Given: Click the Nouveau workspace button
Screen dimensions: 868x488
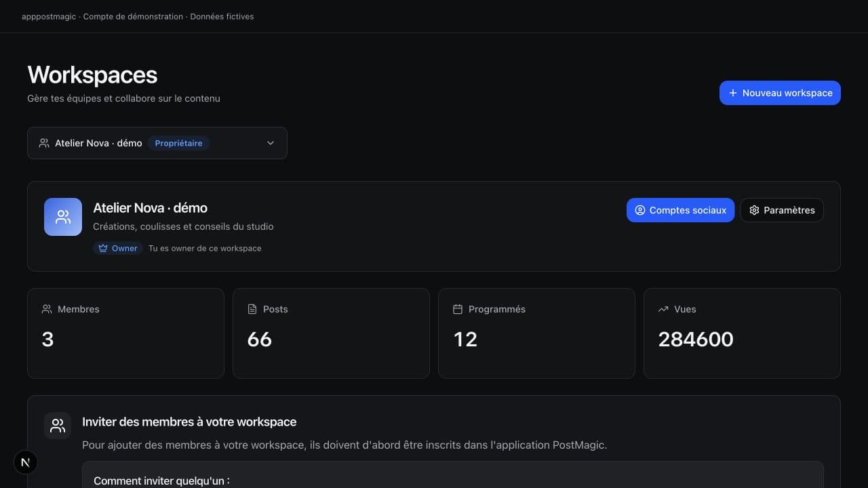Looking at the screenshot, I should 780,93.
